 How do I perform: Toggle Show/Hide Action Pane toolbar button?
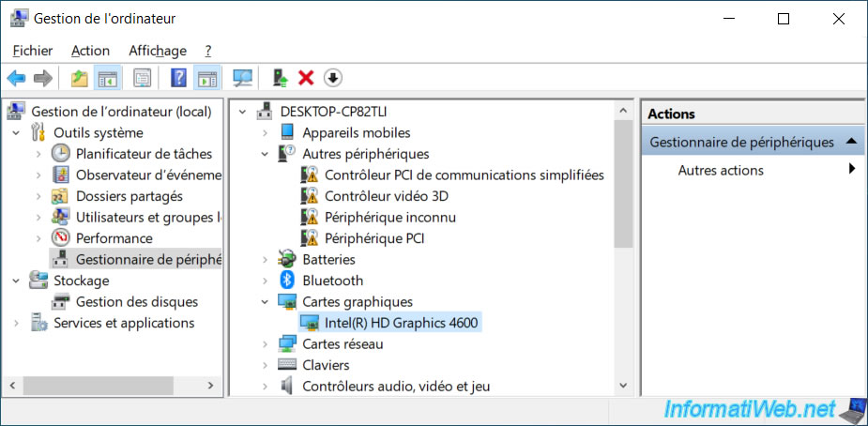click(207, 78)
